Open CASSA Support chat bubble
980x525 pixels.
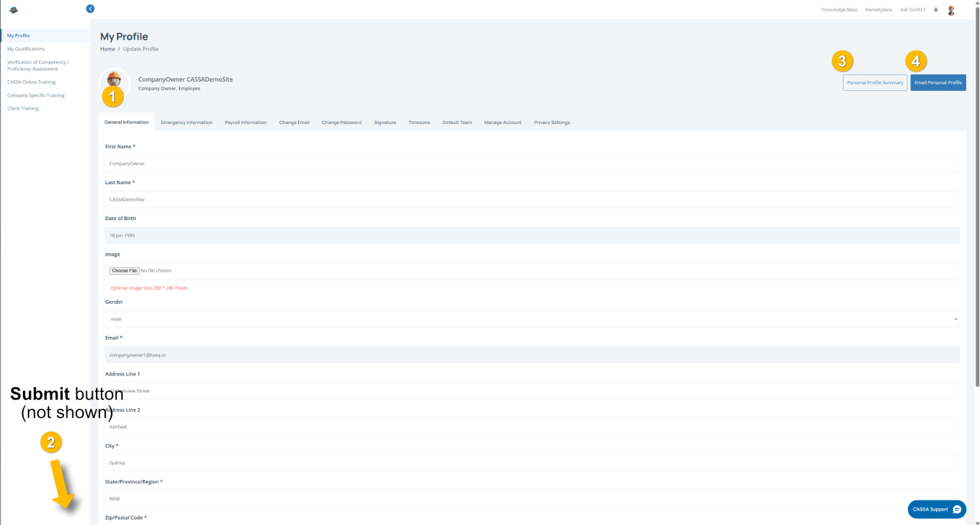click(x=937, y=509)
